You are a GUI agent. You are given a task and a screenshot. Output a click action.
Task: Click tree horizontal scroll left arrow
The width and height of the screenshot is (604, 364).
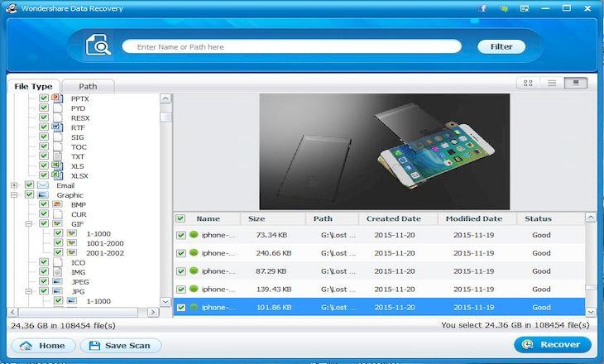click(x=12, y=312)
